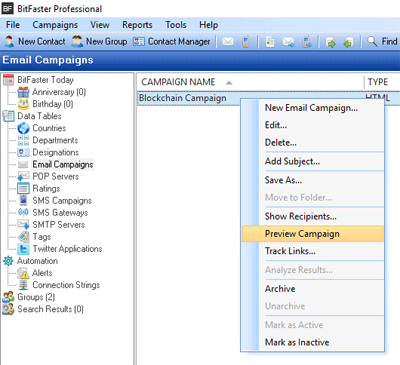Collapse the Data Tables tree node

pyautogui.click(x=8, y=116)
